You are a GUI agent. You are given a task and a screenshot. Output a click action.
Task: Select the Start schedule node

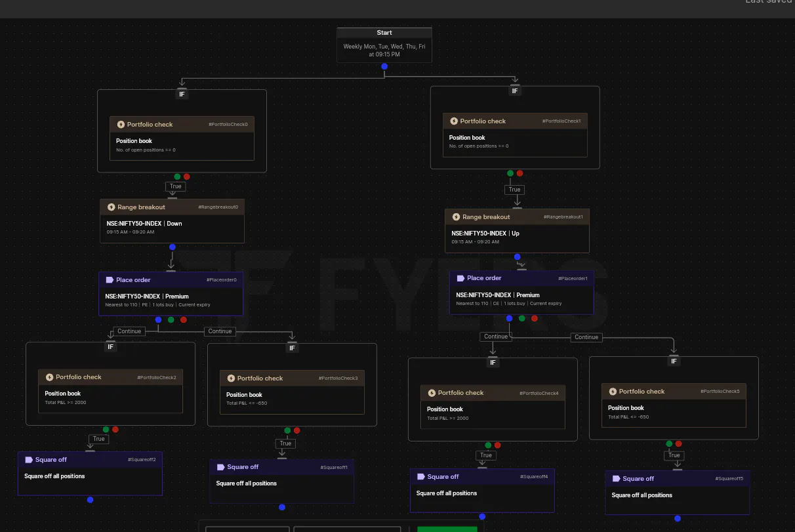pos(384,45)
